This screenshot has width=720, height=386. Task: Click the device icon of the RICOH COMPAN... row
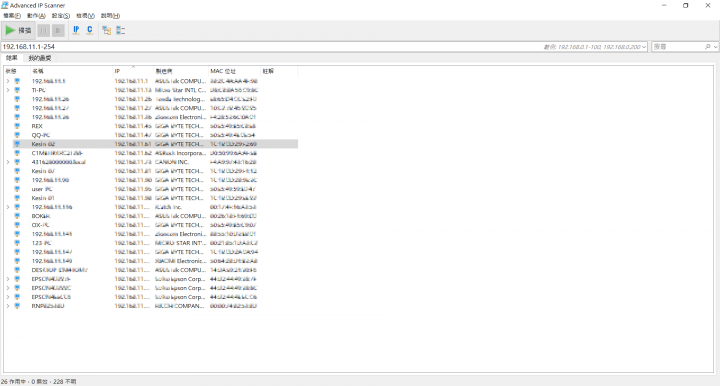point(17,306)
